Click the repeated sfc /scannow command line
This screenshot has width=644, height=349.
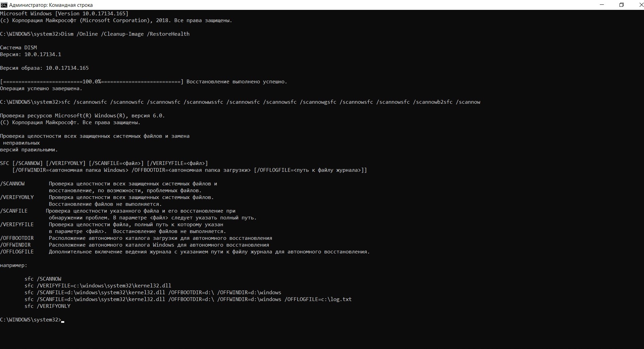[271, 102]
